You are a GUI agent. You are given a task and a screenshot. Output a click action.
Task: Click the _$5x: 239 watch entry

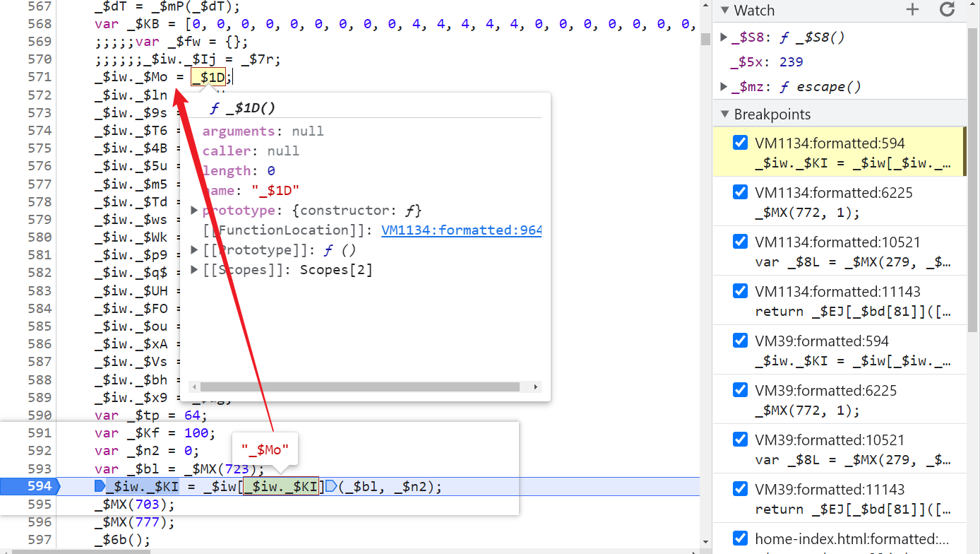(767, 62)
